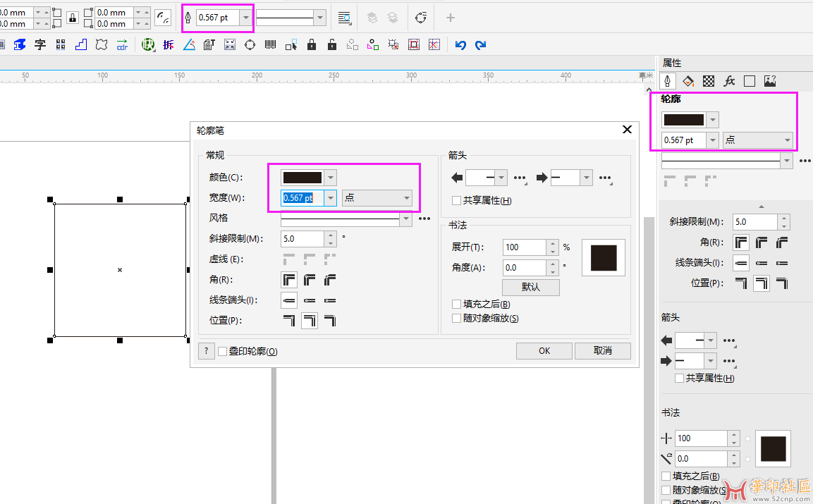This screenshot has height=504, width=813.
Task: Click the fit-to-frame arrows toolbar icon
Action: pos(230,45)
